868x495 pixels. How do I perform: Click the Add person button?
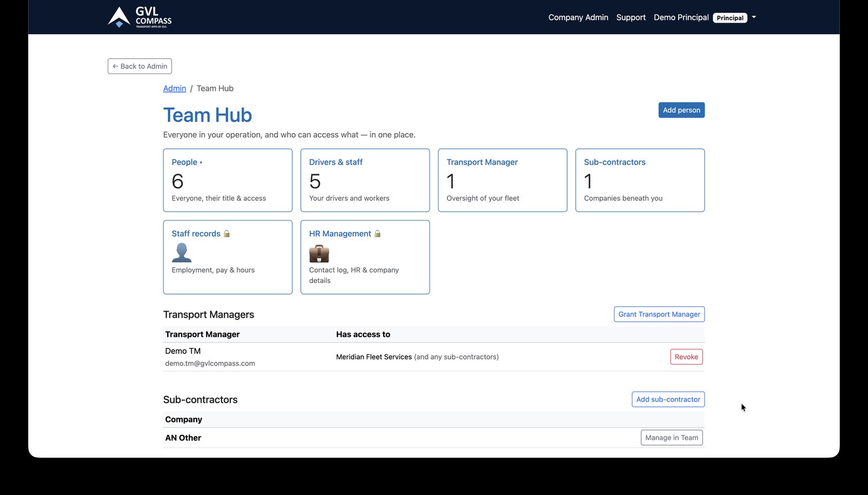point(682,110)
